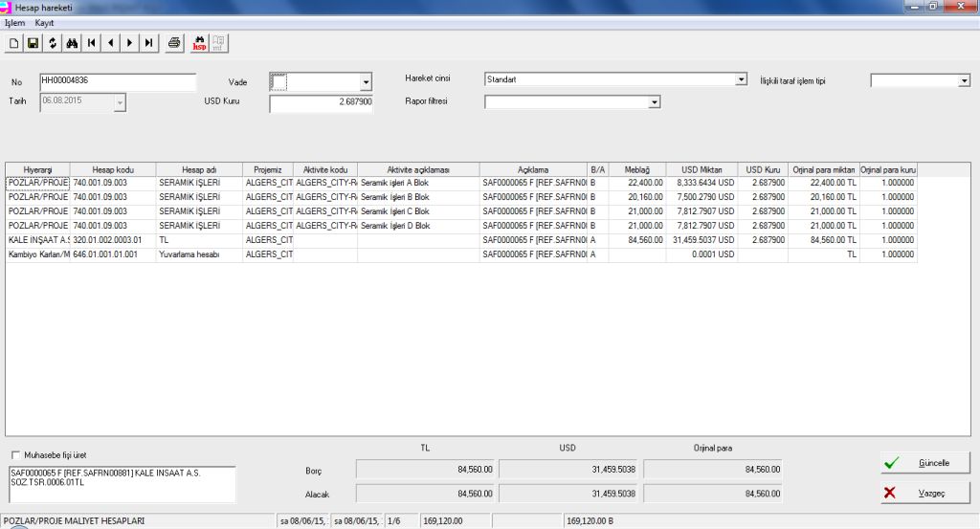This screenshot has width=980, height=529.
Task: Open the Kayıt menu
Action: click(x=44, y=22)
